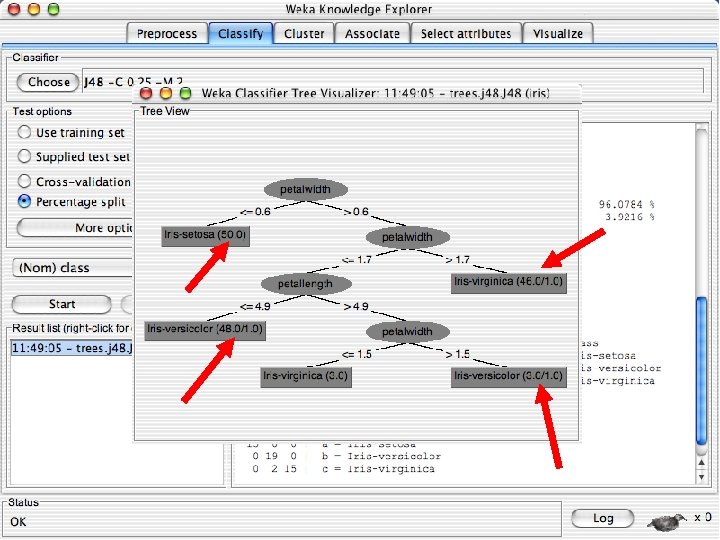Select Cross-validation radio button
Viewport: 720px width, 540px height.
pos(24,181)
